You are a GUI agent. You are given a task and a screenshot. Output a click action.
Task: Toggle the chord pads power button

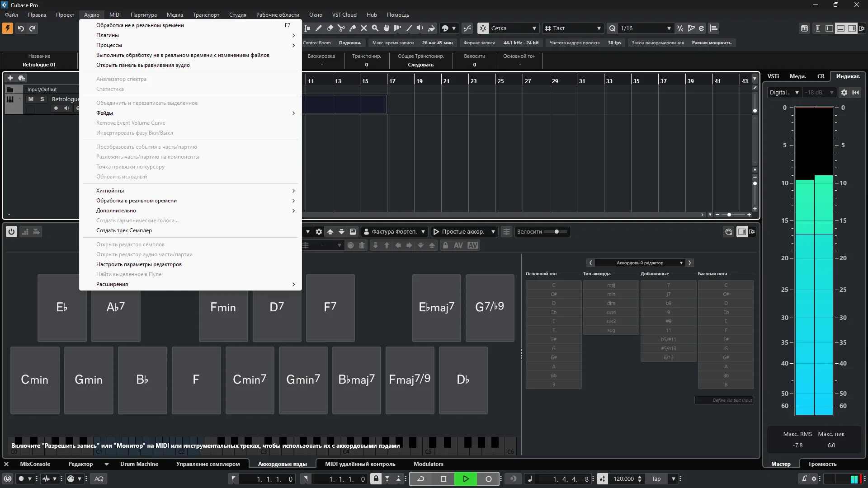coord(11,232)
